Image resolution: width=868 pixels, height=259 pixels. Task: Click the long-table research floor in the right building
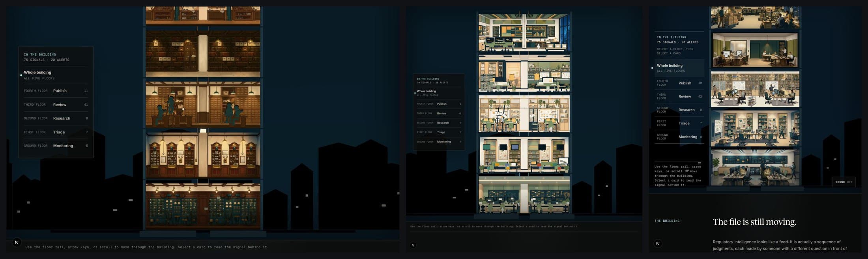(x=755, y=129)
